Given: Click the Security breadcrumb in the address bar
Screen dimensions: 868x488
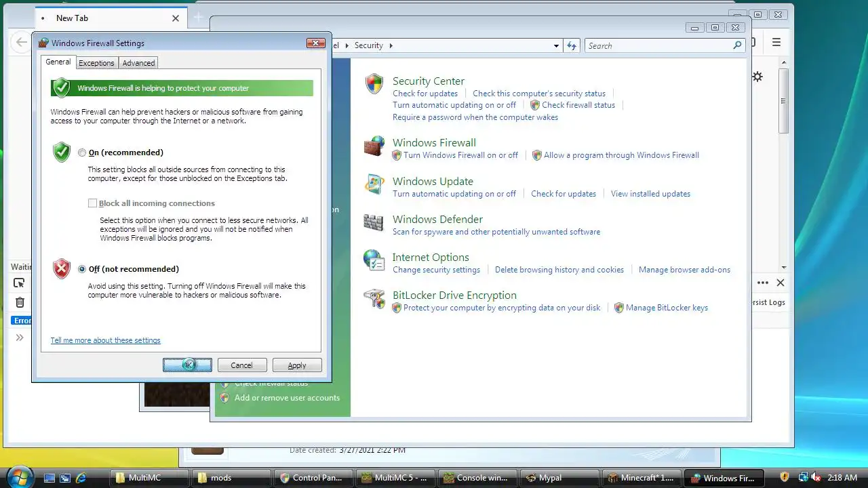Looking at the screenshot, I should pos(369,45).
